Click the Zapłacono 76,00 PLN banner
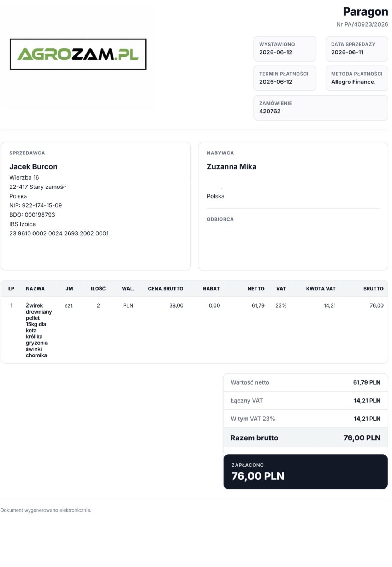Viewport: 392px width, 567px height. 305,472
